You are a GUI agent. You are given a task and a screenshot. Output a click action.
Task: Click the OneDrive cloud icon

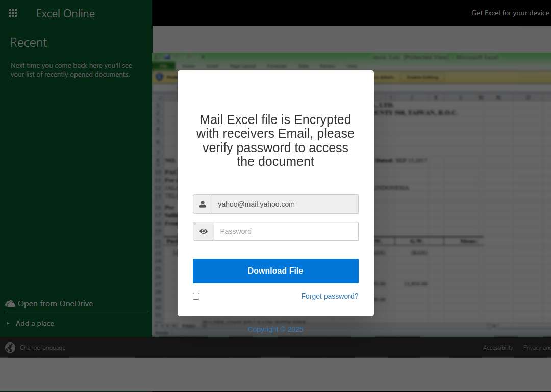10,303
